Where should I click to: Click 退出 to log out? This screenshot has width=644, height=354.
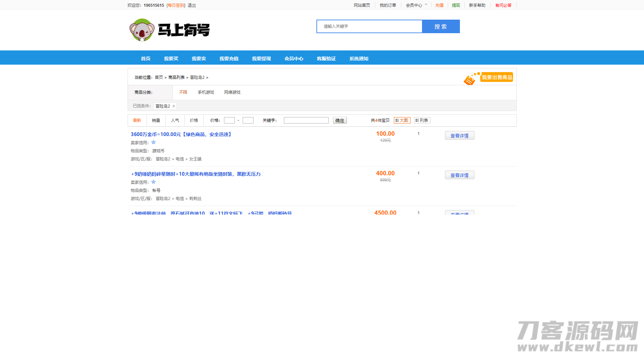191,5
